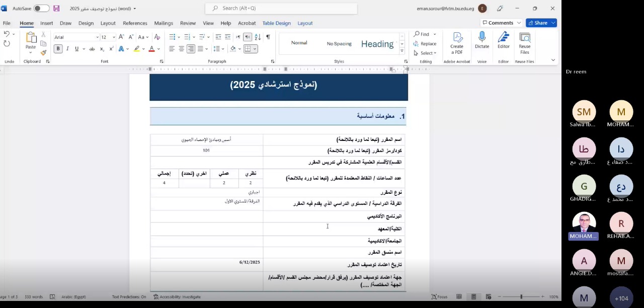Open the Design tab
644x308 pixels.
(86, 23)
